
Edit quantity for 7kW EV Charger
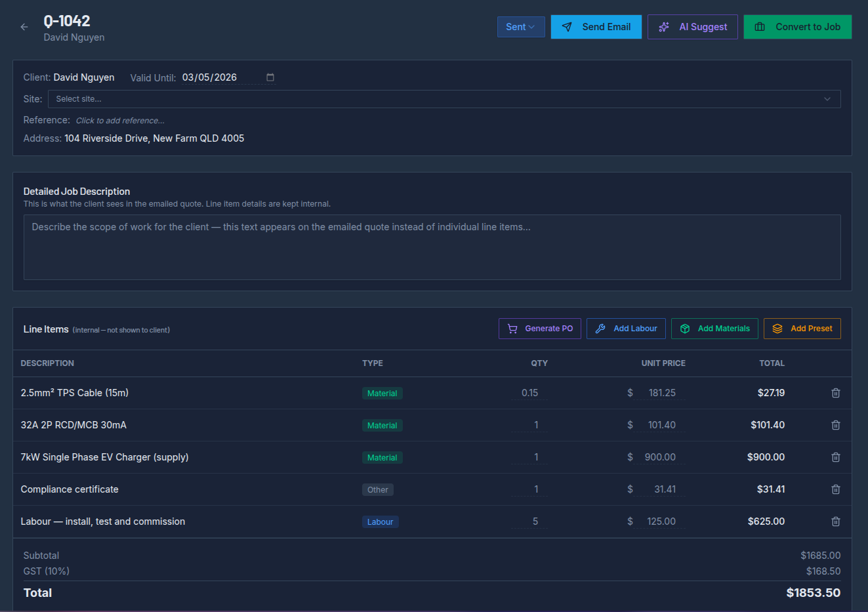coord(529,457)
